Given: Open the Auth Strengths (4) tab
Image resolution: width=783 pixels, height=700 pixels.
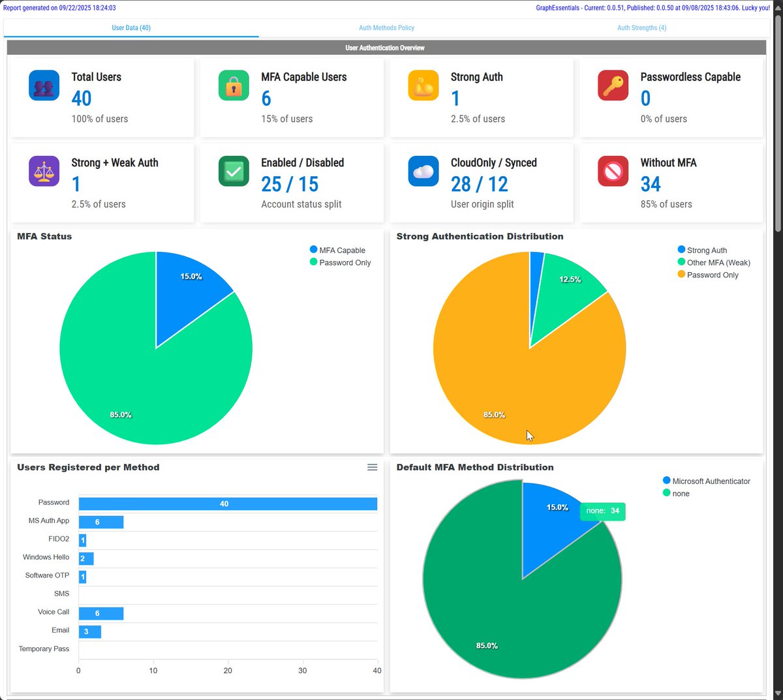Looking at the screenshot, I should 642,28.
